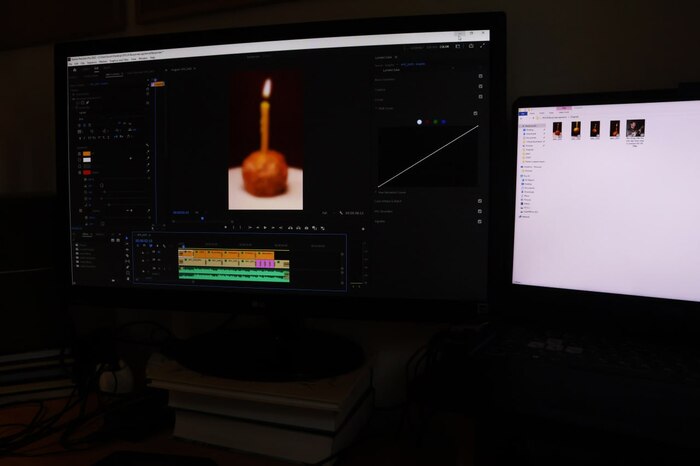Expand the Creative section in Lumetri
This screenshot has height=466, width=700.
[x=380, y=90]
